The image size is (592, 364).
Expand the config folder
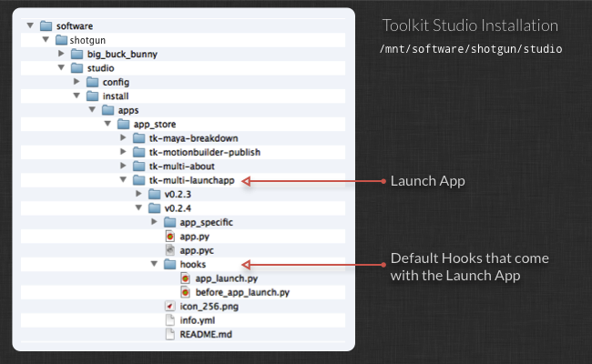click(76, 82)
